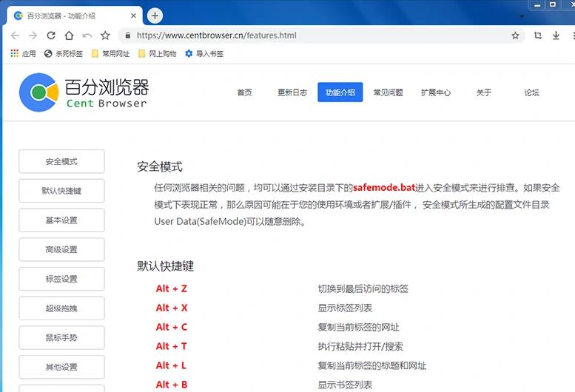Click the red safemode.bat text

point(384,188)
